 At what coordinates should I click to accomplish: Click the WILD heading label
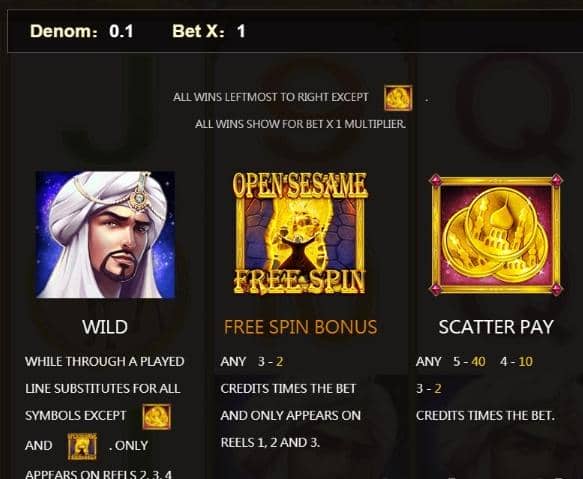105,327
